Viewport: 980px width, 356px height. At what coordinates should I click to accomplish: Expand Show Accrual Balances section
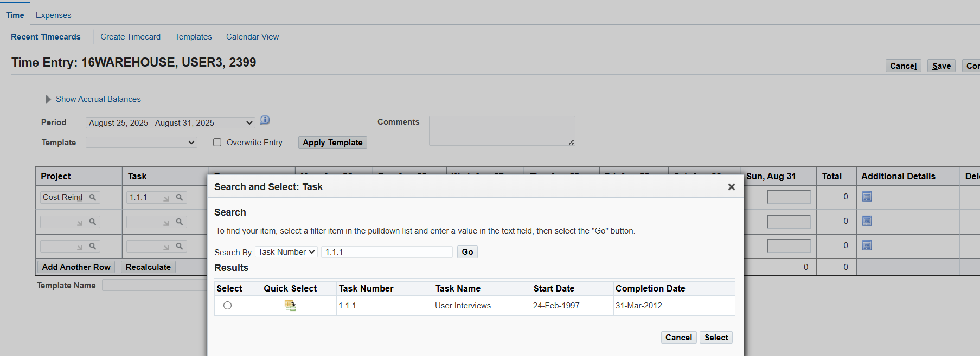pyautogui.click(x=48, y=99)
